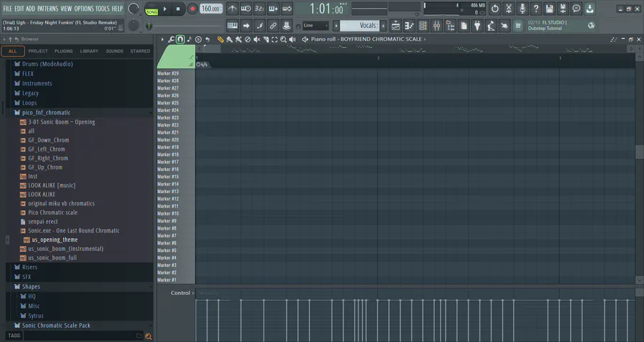Switch to the PLUGINS browser tab

pos(64,52)
